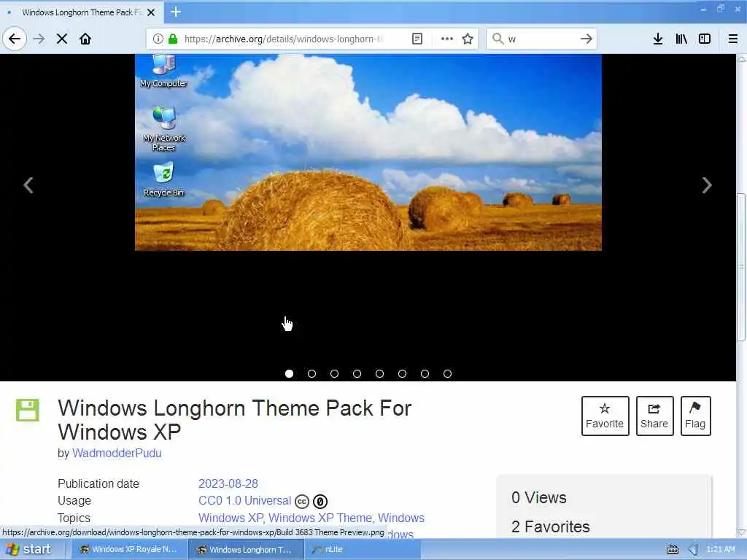747x560 pixels.
Task: Open page actions three-dot menu
Action: coord(447,39)
